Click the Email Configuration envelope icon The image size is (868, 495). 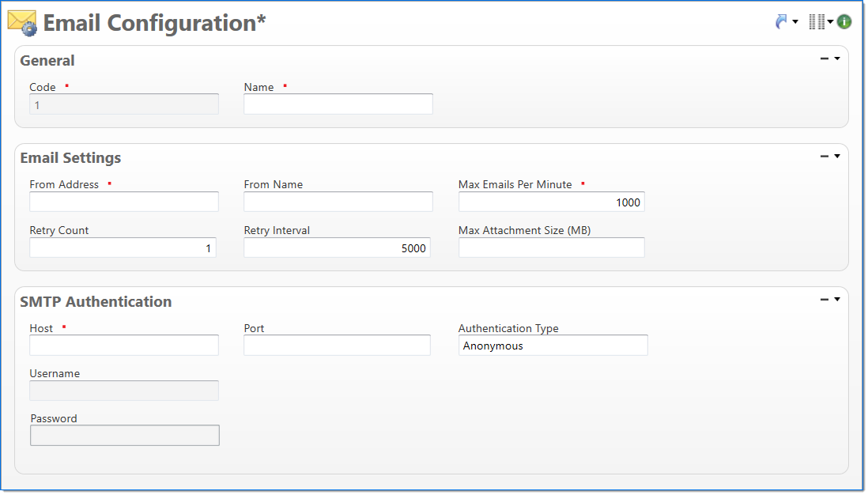coord(22,24)
